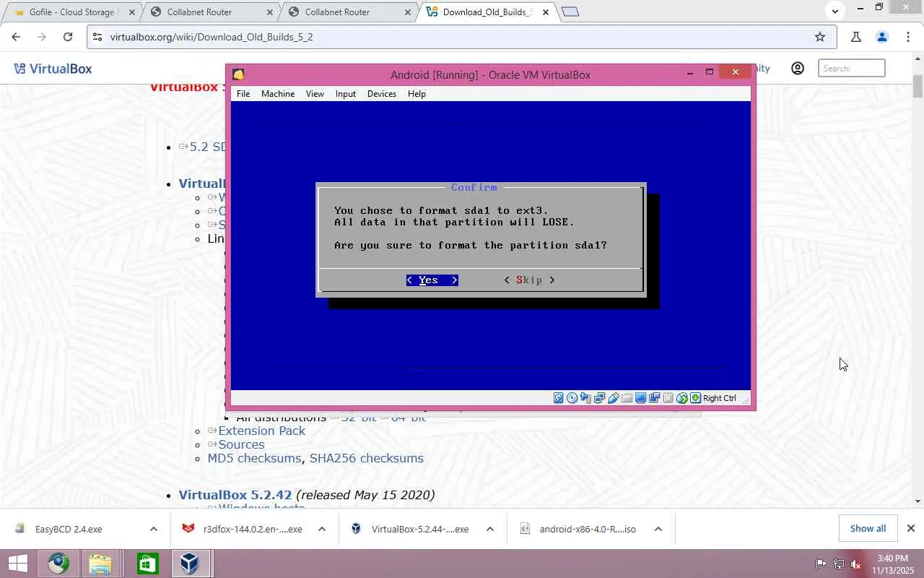Open a new browser tab
The height and width of the screenshot is (578, 924).
coord(570,12)
